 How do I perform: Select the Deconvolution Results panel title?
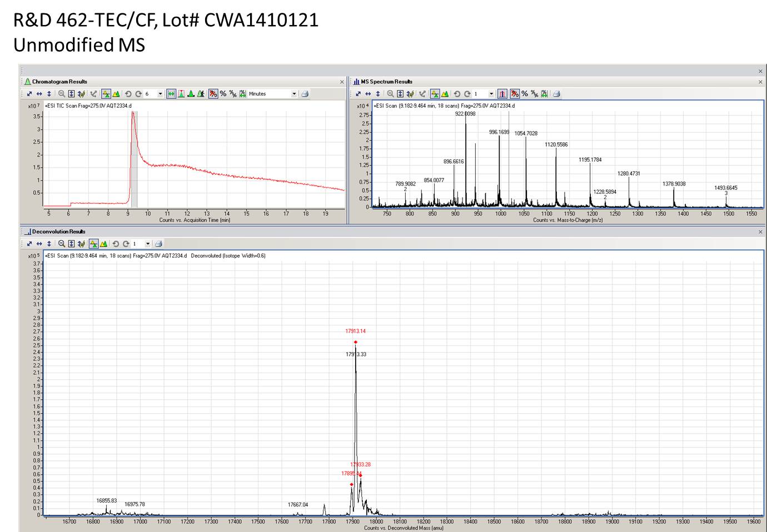58,232
